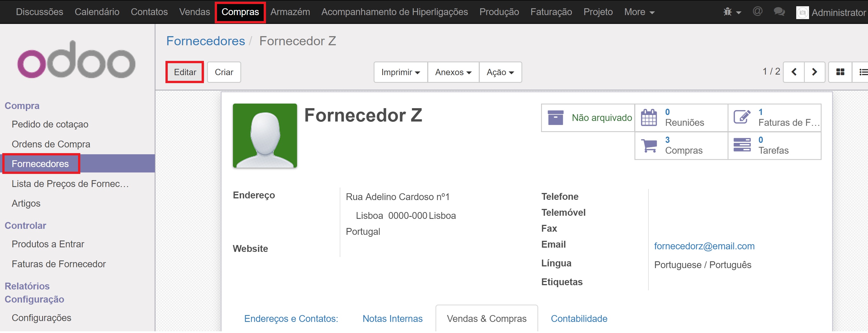Click the fornecedorz@email.com link
This screenshot has height=333, width=868.
[704, 246]
